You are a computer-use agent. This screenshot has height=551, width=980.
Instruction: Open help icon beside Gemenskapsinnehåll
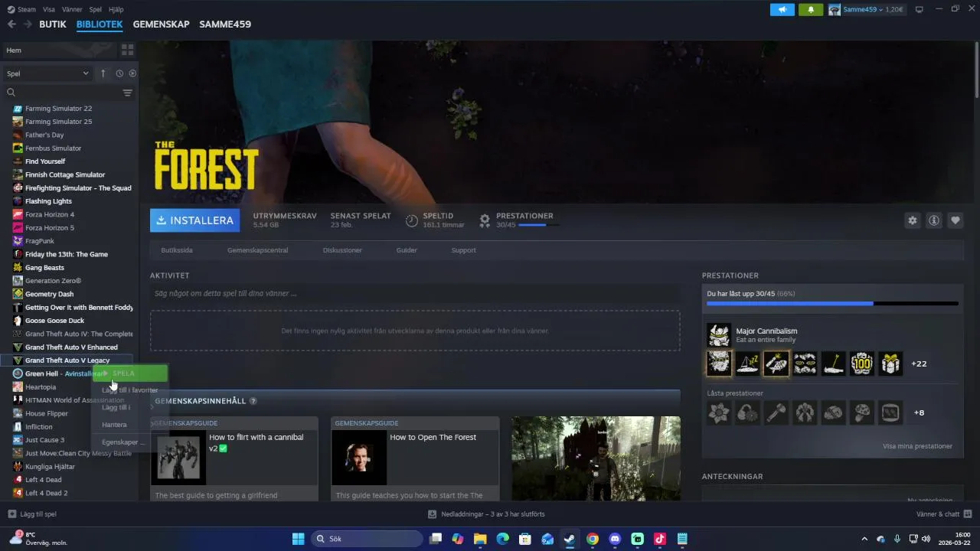(253, 401)
